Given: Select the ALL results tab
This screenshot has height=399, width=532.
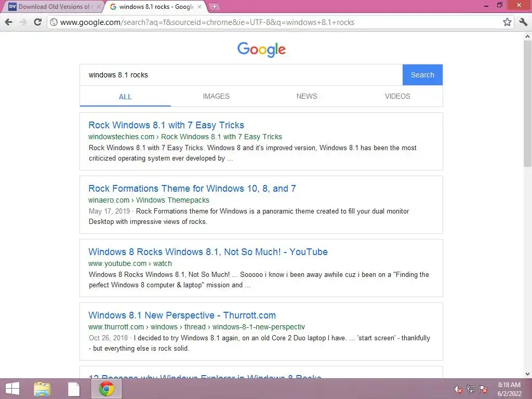Looking at the screenshot, I should [125, 97].
